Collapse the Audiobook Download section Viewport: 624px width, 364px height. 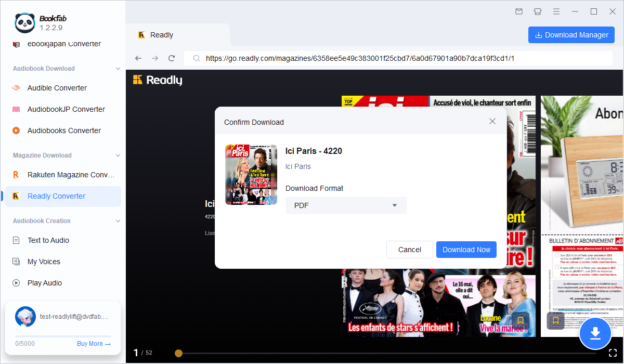(x=118, y=69)
